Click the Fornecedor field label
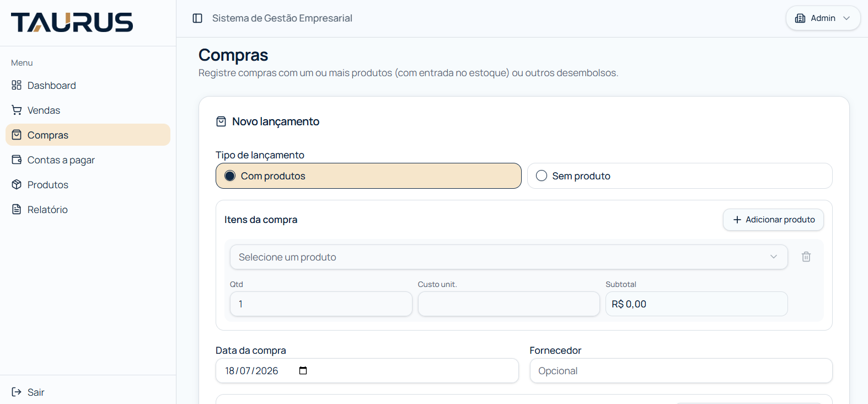 tap(555, 350)
